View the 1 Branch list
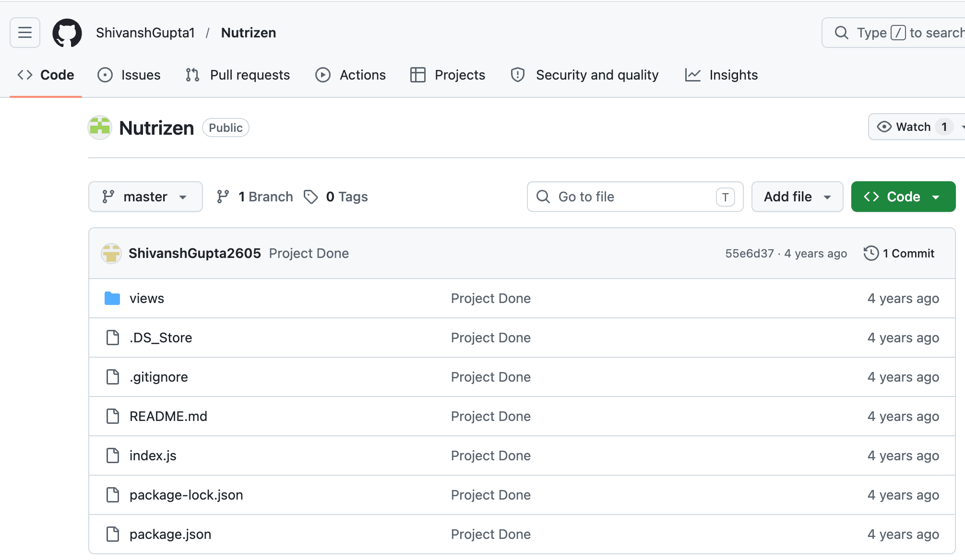 255,197
